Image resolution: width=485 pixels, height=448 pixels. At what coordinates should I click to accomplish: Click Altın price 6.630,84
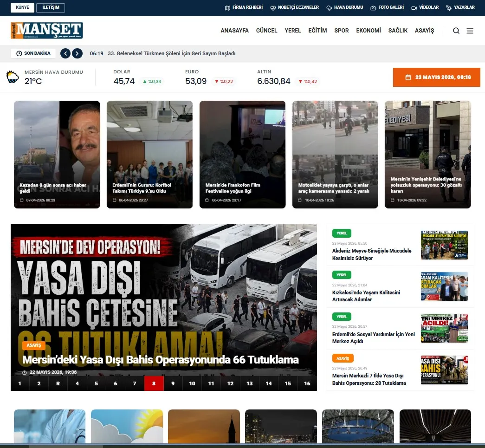pos(274,81)
